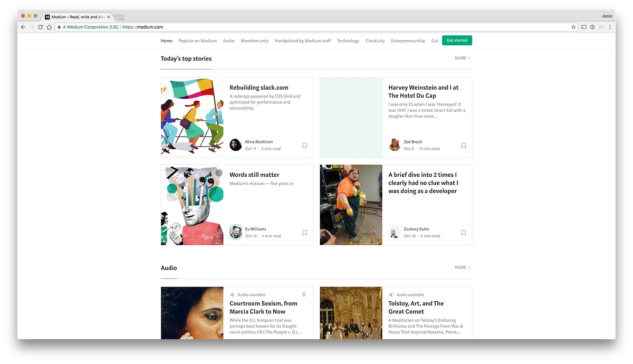
Task: Expand MORE in the Audio section
Action: (462, 267)
